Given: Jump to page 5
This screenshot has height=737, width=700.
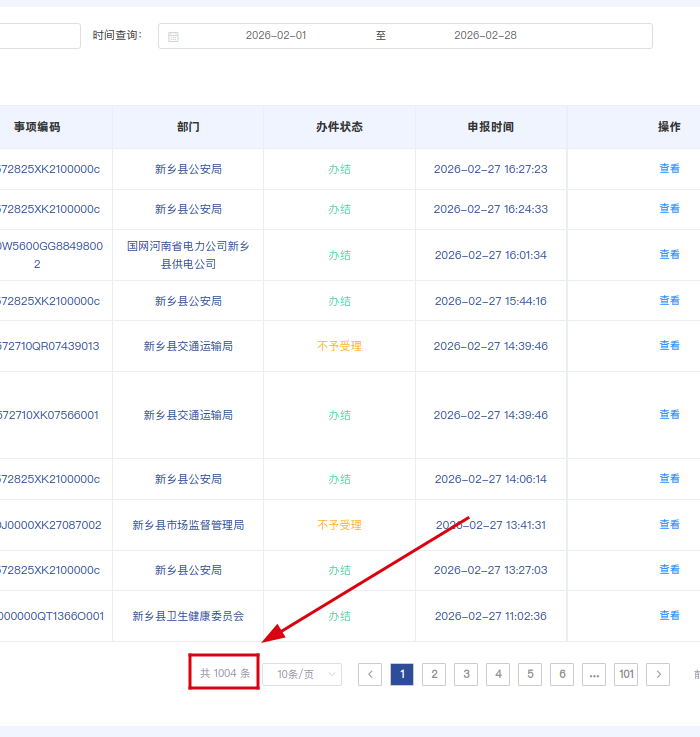Looking at the screenshot, I should [x=530, y=674].
